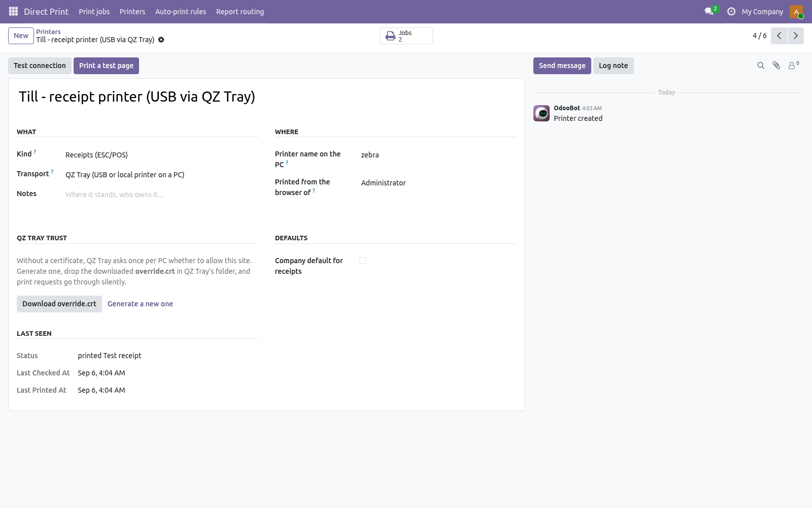This screenshot has height=508, width=812.
Task: Click Generate a new one link
Action: 140,304
